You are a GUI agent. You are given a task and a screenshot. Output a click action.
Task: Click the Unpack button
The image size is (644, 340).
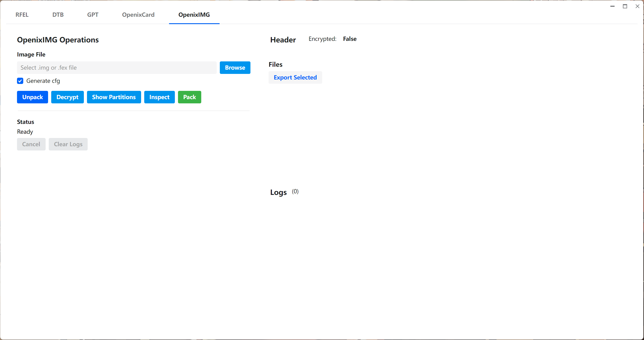pos(32,97)
